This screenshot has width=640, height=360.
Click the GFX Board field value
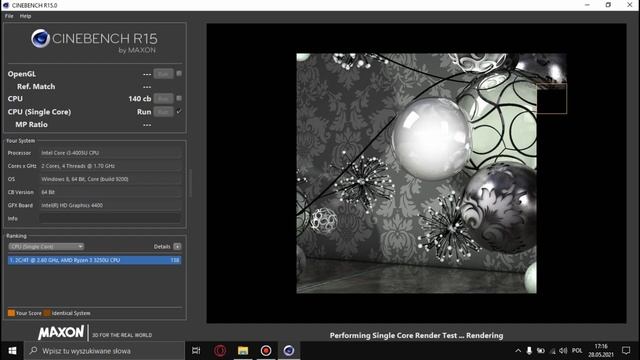pos(110,205)
